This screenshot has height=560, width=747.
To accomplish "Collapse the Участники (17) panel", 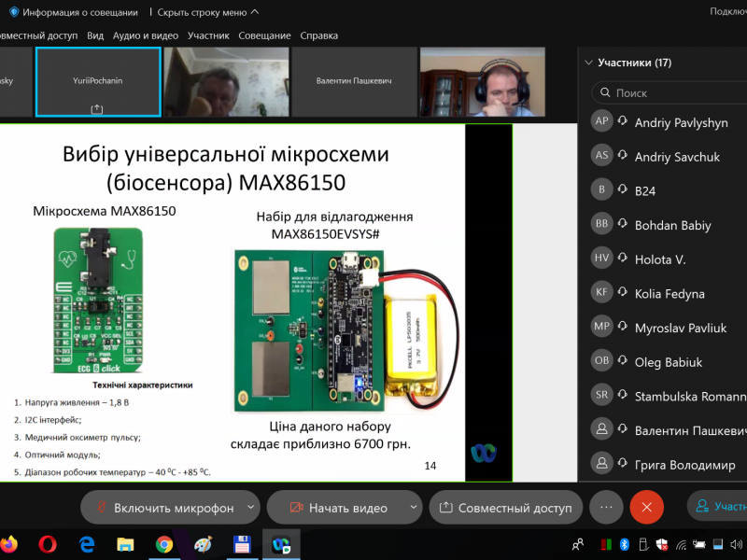I will pos(588,63).
